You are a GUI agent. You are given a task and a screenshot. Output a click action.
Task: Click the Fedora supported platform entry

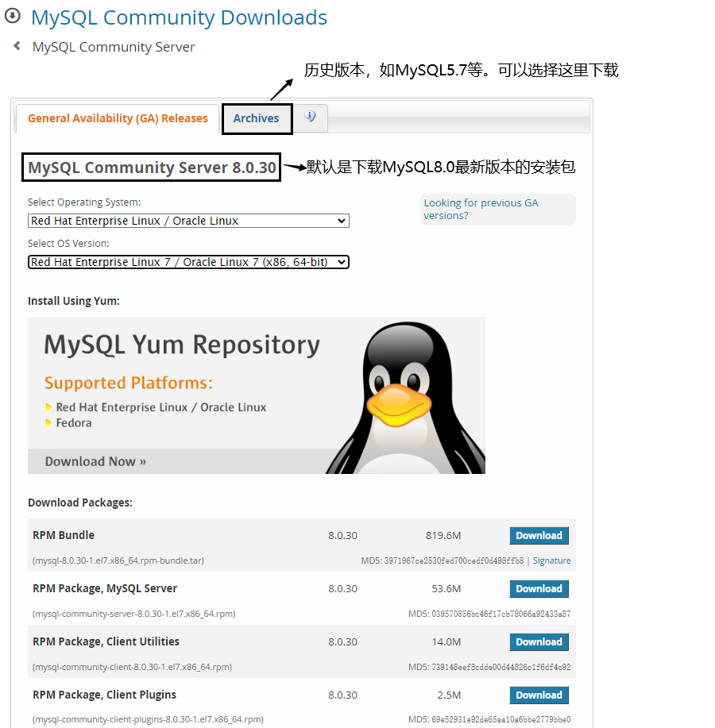tap(73, 423)
